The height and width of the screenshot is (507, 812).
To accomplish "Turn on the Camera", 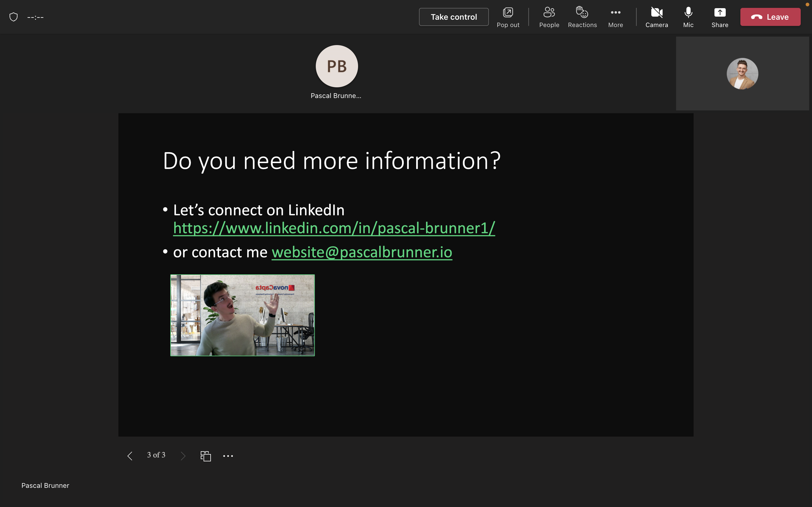I will (x=657, y=17).
